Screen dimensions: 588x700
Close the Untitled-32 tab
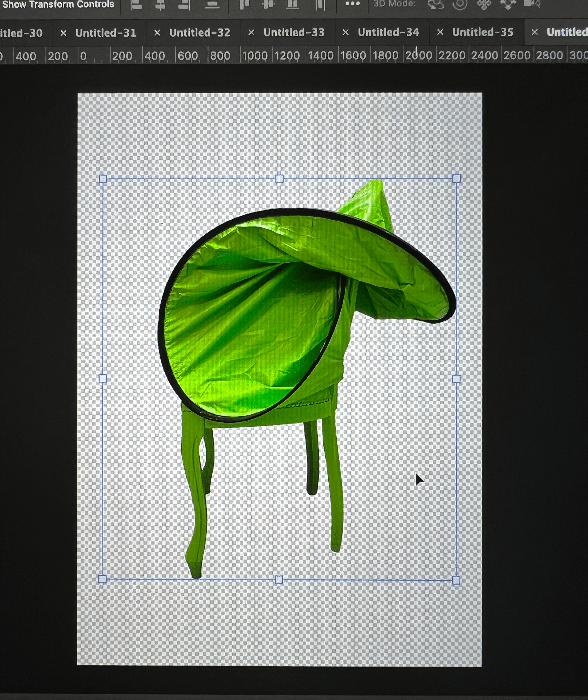tap(157, 33)
